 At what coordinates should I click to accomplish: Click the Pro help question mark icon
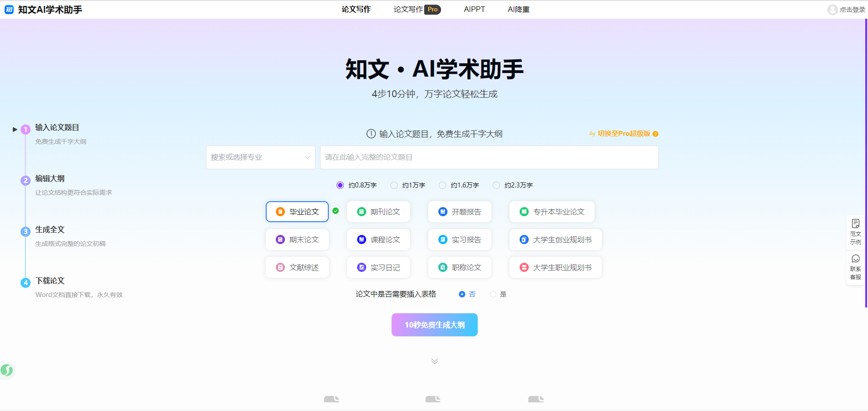coord(656,134)
